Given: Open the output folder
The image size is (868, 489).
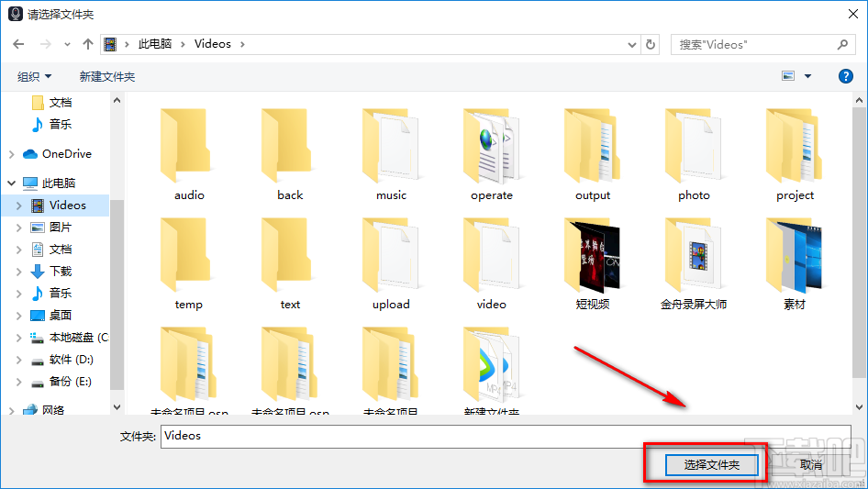Looking at the screenshot, I should tap(593, 154).
